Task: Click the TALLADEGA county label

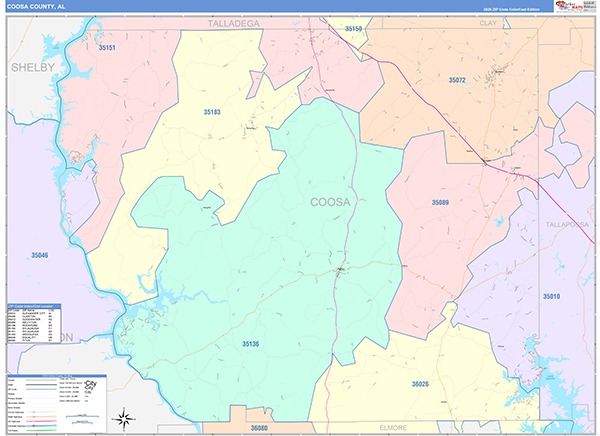Action: pos(233,24)
